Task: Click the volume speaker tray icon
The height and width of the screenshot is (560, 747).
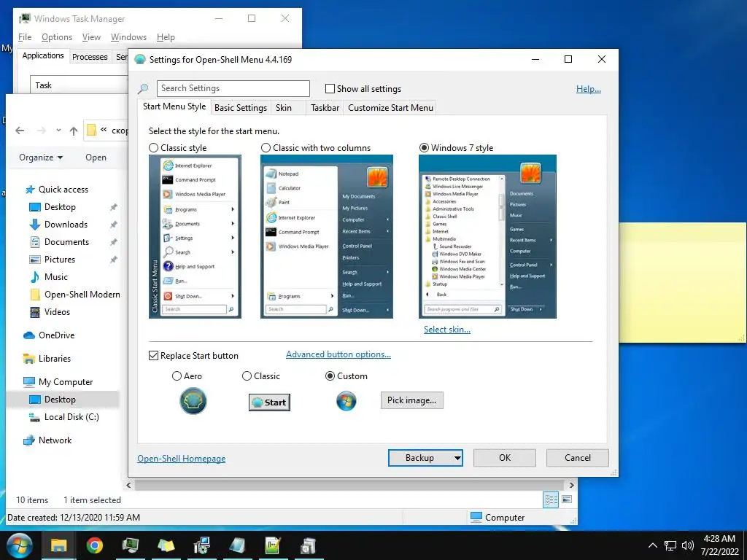Action: (x=687, y=545)
